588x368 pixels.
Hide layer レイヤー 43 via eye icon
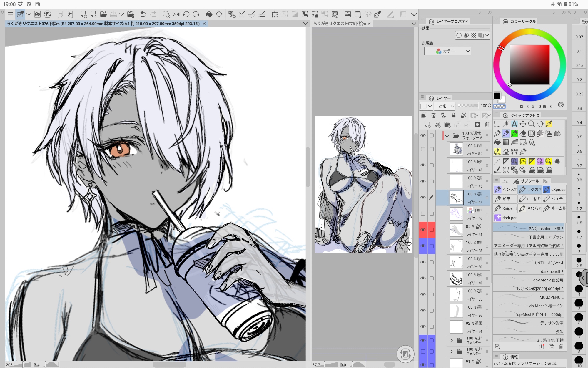pos(423,165)
